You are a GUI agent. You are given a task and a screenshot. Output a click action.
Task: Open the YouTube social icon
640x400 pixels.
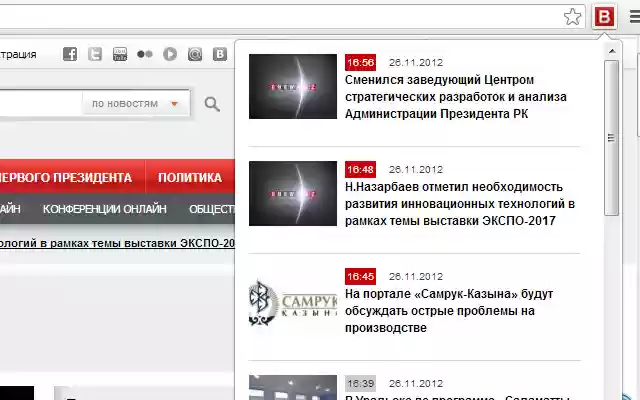(x=120, y=54)
